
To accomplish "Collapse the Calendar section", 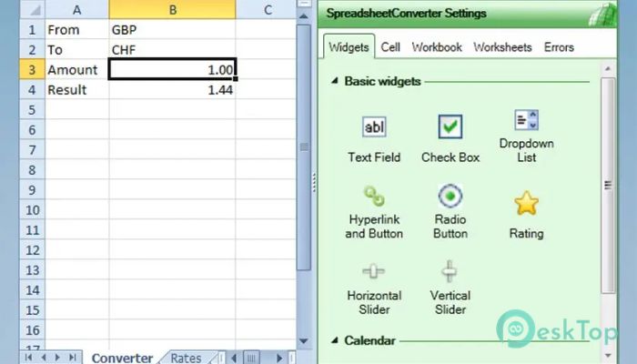I will tap(334, 340).
